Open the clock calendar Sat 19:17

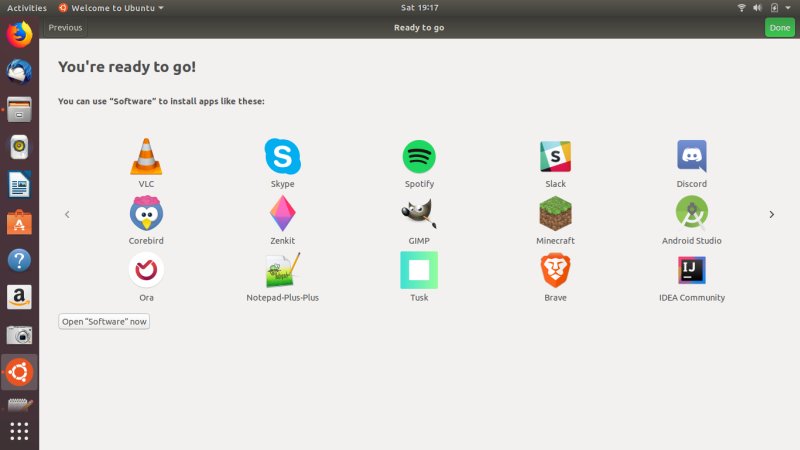tap(419, 8)
